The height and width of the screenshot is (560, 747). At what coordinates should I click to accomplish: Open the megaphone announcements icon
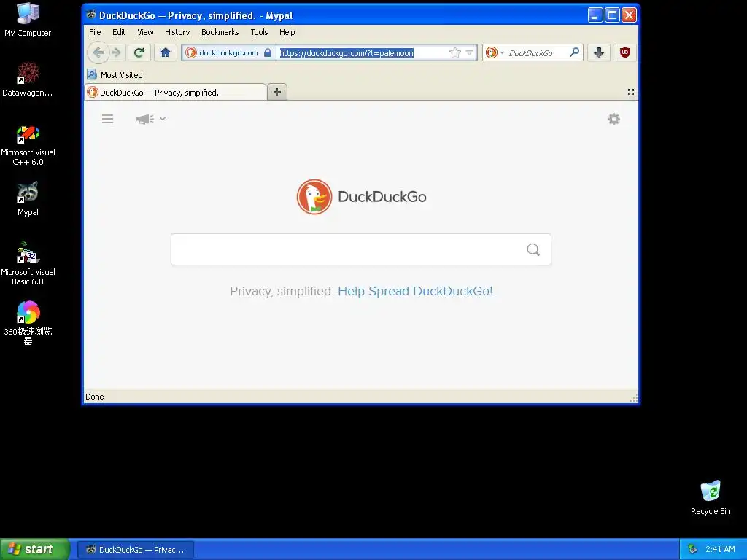pos(144,119)
